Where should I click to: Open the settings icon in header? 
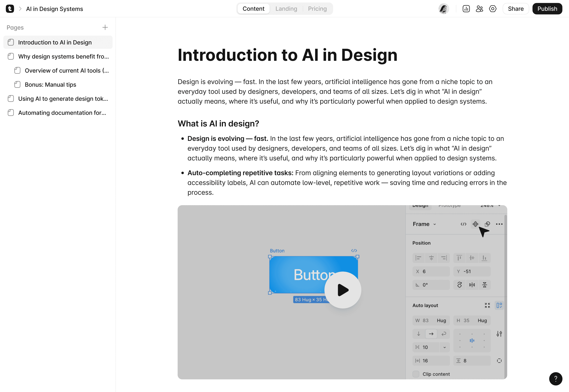(492, 9)
